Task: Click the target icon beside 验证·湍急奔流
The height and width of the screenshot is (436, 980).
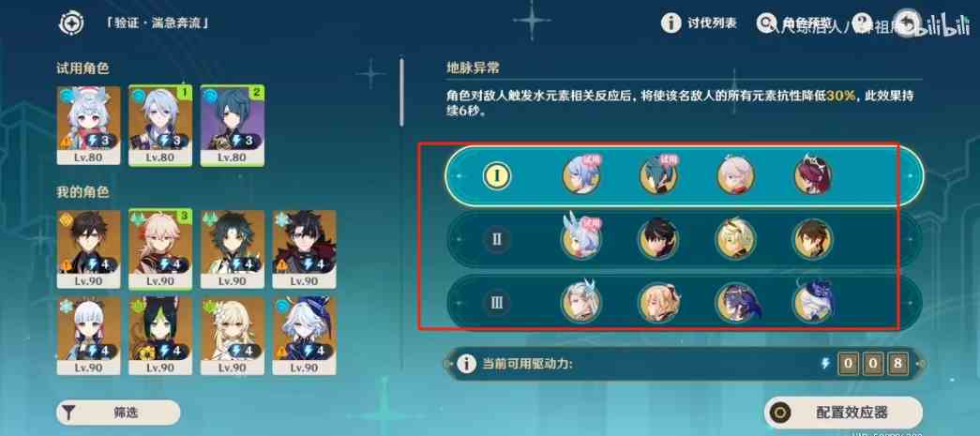Action: pos(71,23)
